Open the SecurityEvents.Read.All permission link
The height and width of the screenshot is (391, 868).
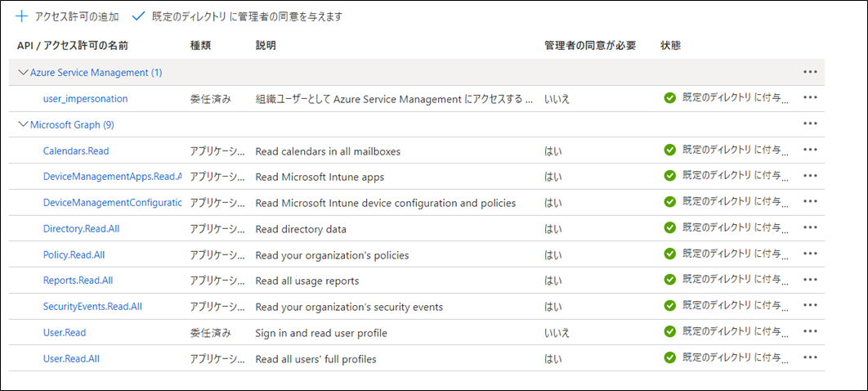click(x=92, y=307)
